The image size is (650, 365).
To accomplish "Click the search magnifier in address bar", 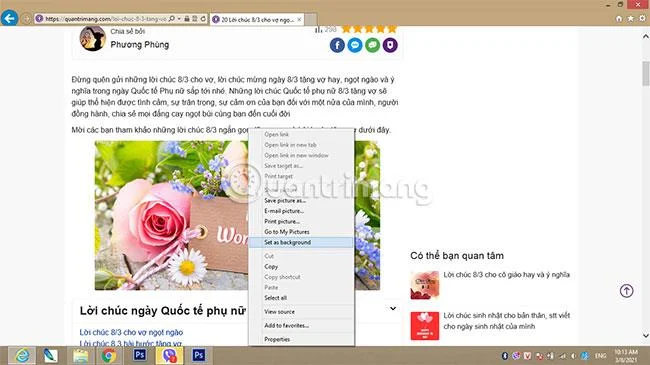I will 172,19.
